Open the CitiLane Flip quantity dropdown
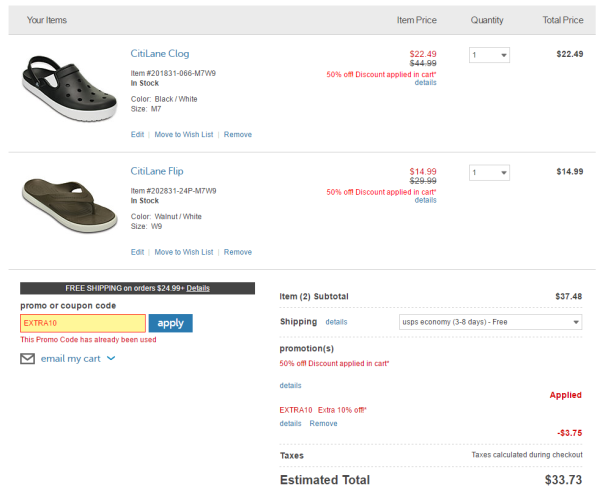600x502 pixels. click(x=489, y=173)
